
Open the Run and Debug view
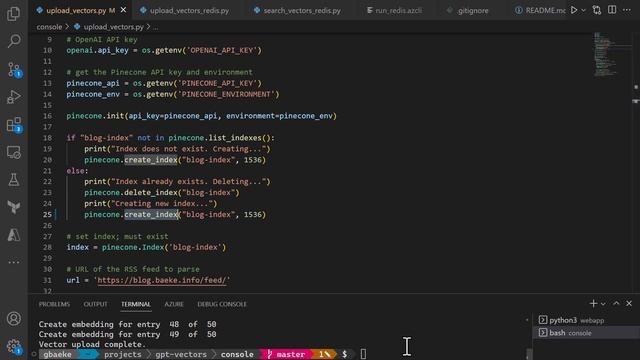[x=14, y=97]
